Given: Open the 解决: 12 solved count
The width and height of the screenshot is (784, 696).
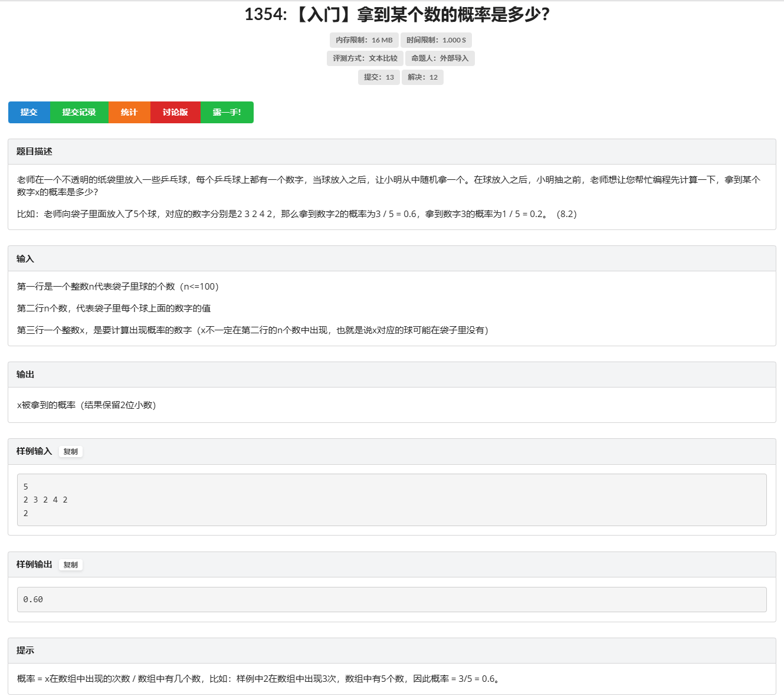Looking at the screenshot, I should pos(422,77).
